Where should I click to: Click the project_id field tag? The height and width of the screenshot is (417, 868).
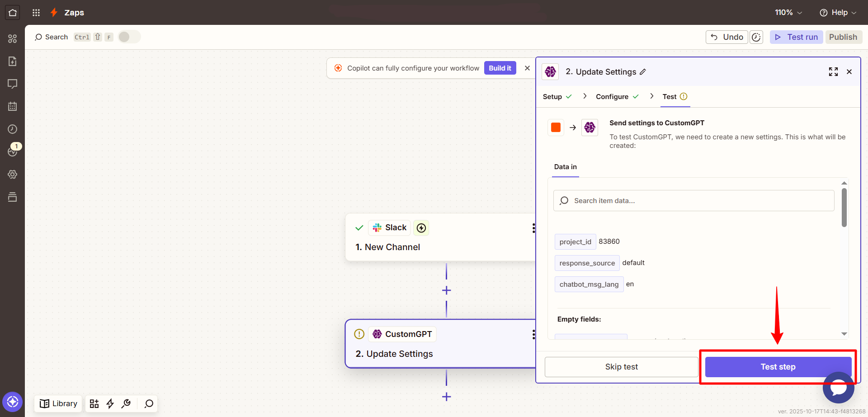point(575,242)
